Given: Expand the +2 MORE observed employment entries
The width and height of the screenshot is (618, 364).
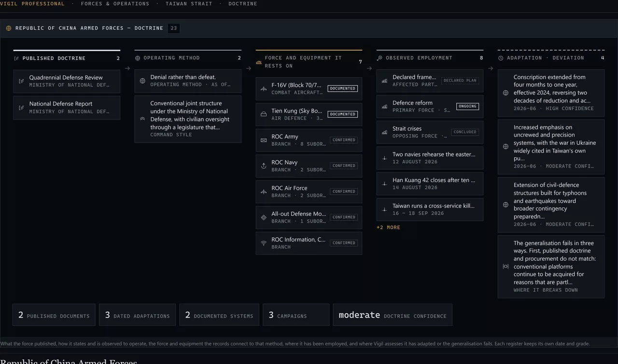Looking at the screenshot, I should click(388, 227).
